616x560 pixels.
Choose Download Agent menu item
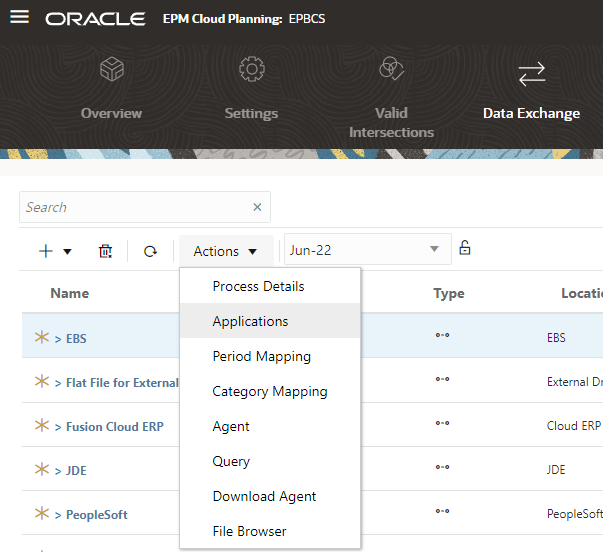270,496
